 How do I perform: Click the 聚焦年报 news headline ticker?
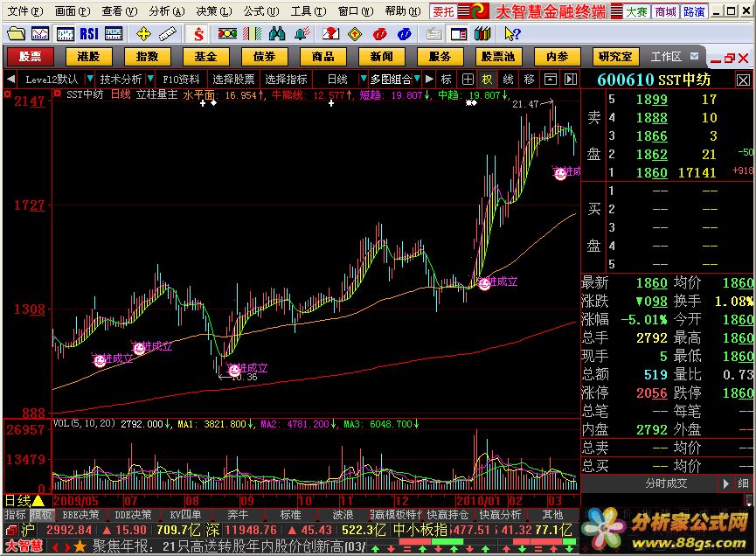point(228,546)
